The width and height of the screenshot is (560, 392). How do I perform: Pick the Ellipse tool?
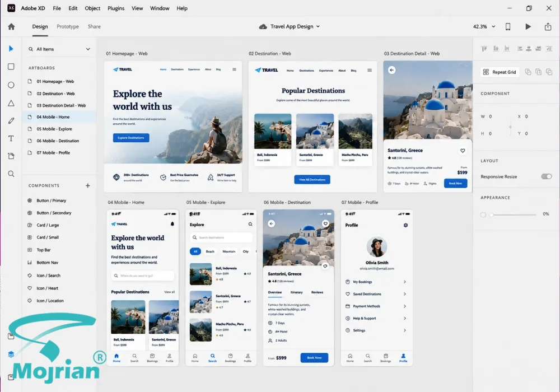[11, 85]
